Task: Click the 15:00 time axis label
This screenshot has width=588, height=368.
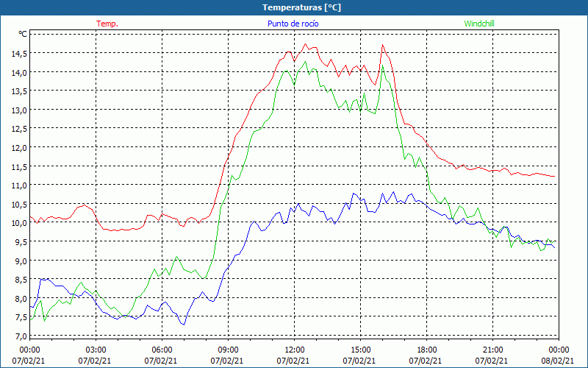Action: pos(360,350)
